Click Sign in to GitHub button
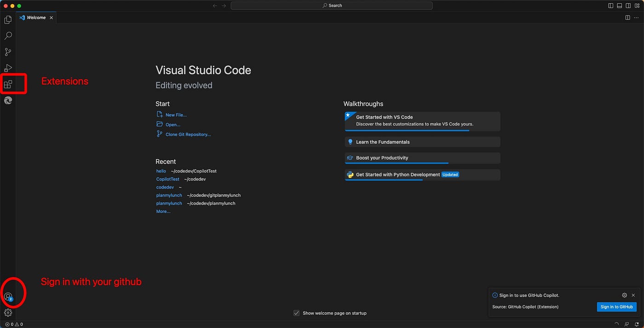This screenshot has width=644, height=328. pos(616,307)
